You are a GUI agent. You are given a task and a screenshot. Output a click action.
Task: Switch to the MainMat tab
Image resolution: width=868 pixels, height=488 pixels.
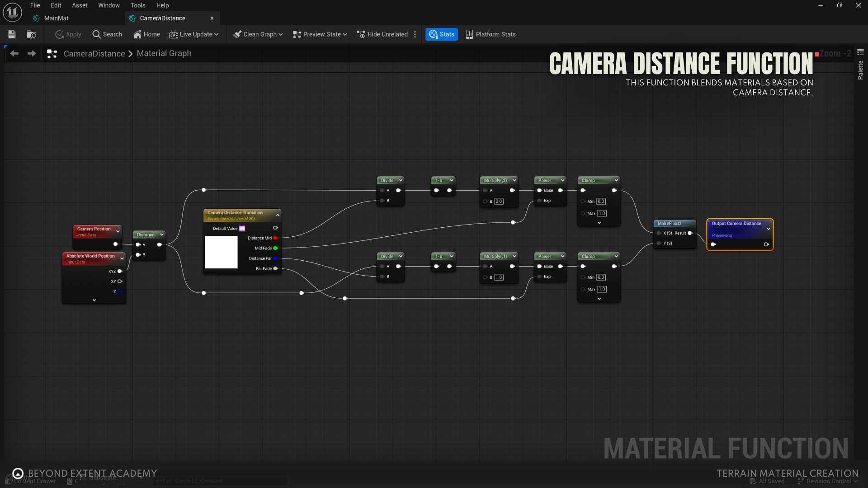pyautogui.click(x=56, y=18)
